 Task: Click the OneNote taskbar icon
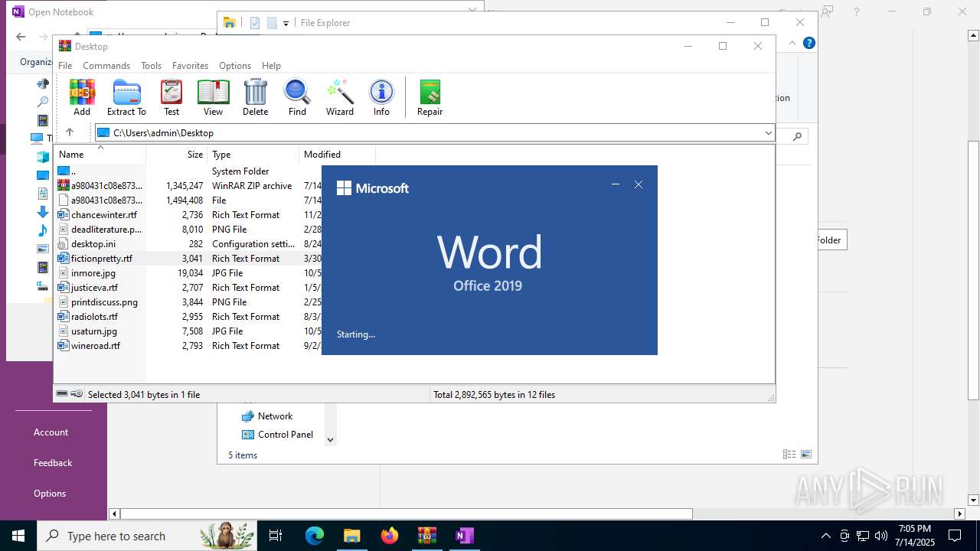[x=464, y=536]
